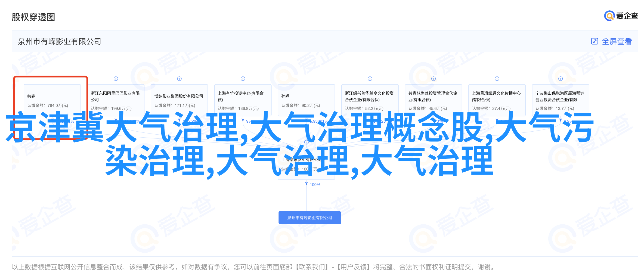Click the 100% share label
Screen dimensions: 644x279
point(315,185)
